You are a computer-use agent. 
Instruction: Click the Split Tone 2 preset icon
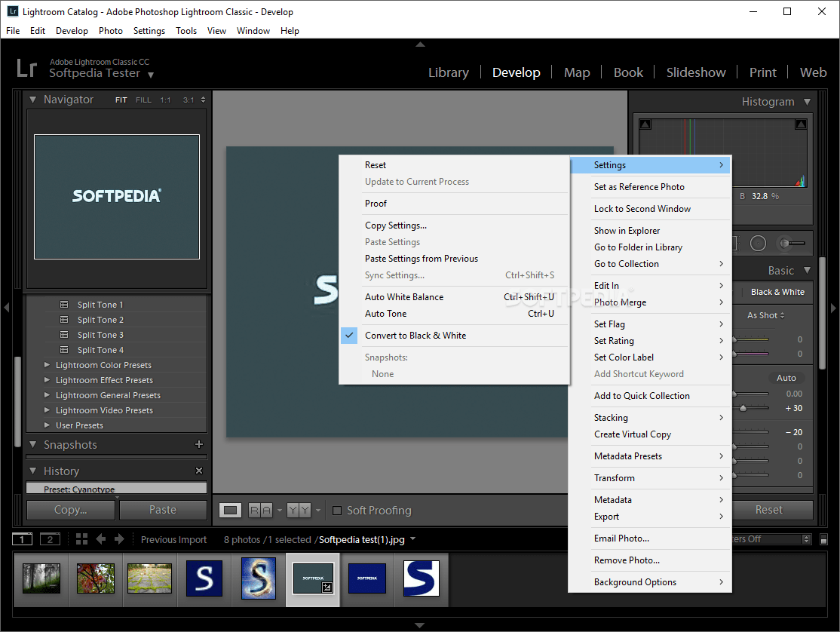(64, 319)
